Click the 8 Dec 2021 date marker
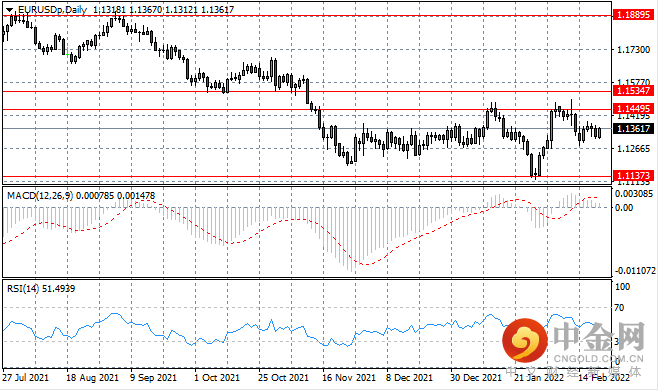This screenshot has width=659, height=390. point(409,377)
